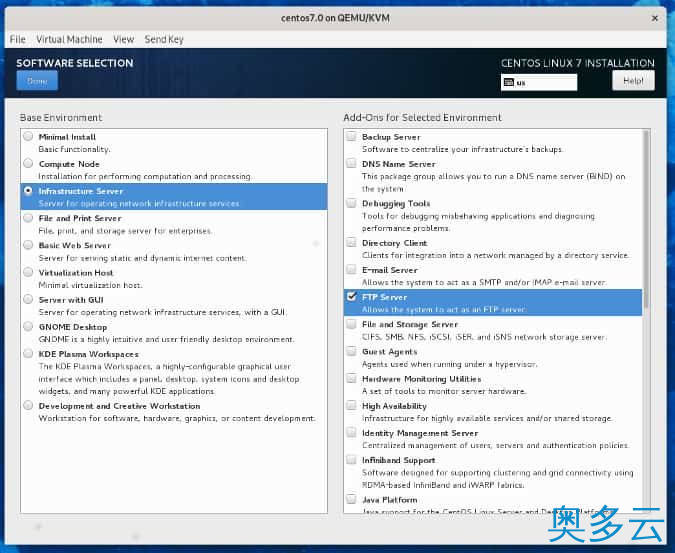Viewport: 675px width, 553px height.
Task: Enable the Backup Server checkbox
Action: click(352, 136)
